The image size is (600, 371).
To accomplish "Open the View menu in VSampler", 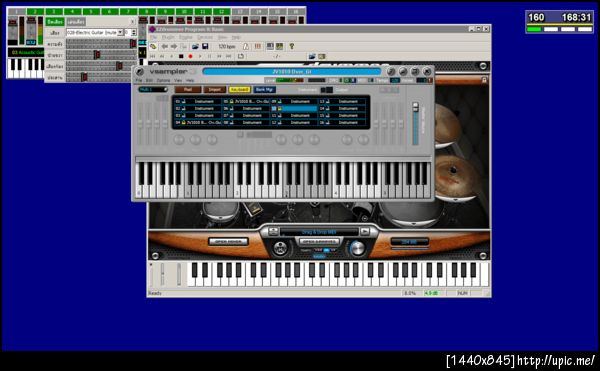I will tap(178, 80).
